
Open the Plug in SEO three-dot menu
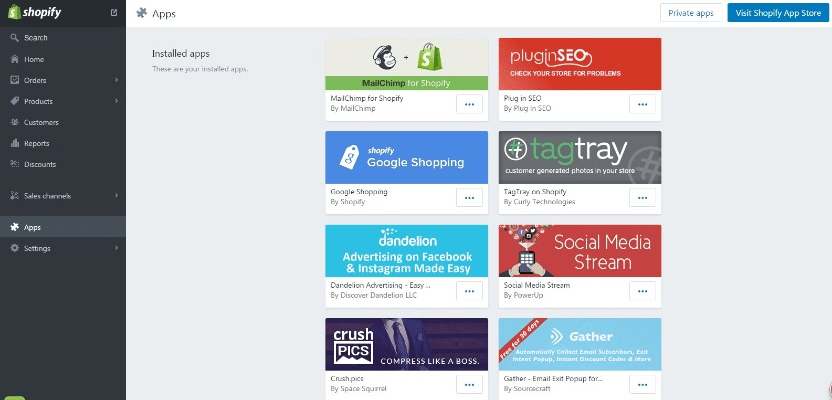click(643, 104)
